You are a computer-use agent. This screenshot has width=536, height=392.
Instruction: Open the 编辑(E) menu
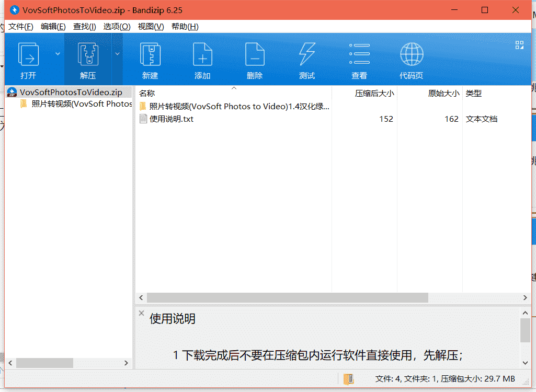click(53, 26)
